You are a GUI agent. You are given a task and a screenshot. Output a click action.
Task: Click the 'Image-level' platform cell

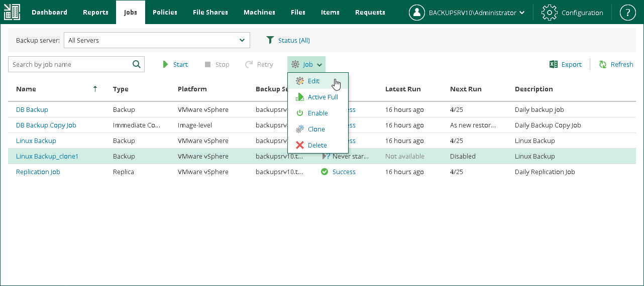[x=195, y=125]
